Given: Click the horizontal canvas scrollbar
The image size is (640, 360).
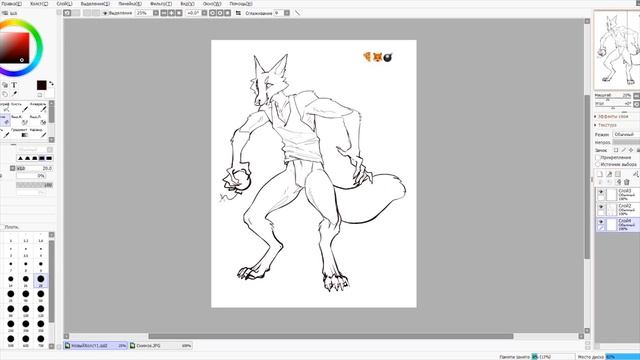Looking at the screenshot, I should (x=331, y=336).
